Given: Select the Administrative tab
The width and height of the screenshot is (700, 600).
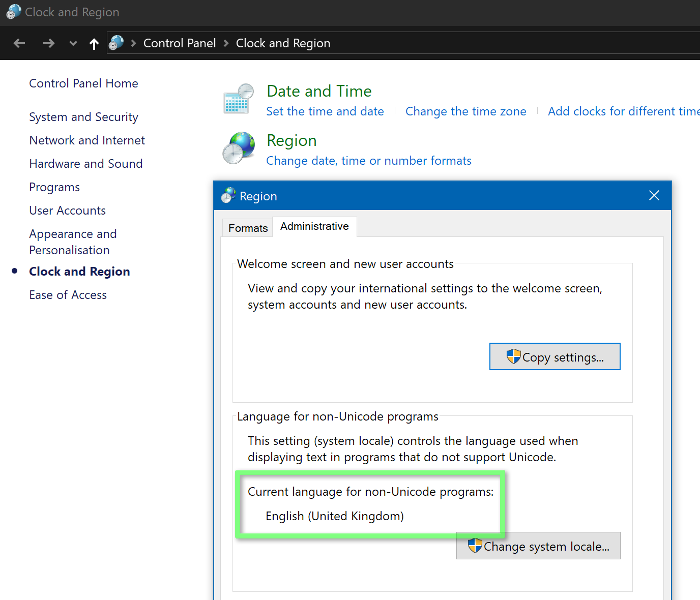Looking at the screenshot, I should 314,226.
